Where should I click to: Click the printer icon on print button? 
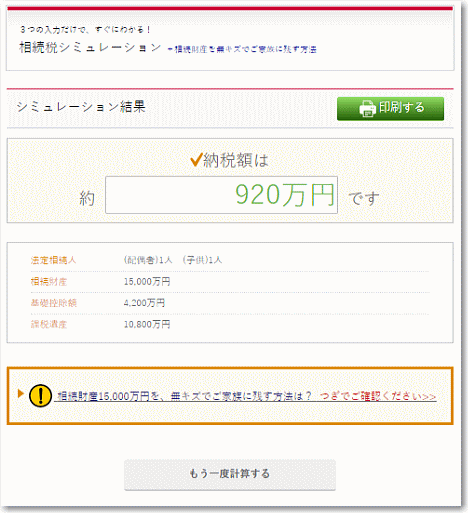(368, 109)
